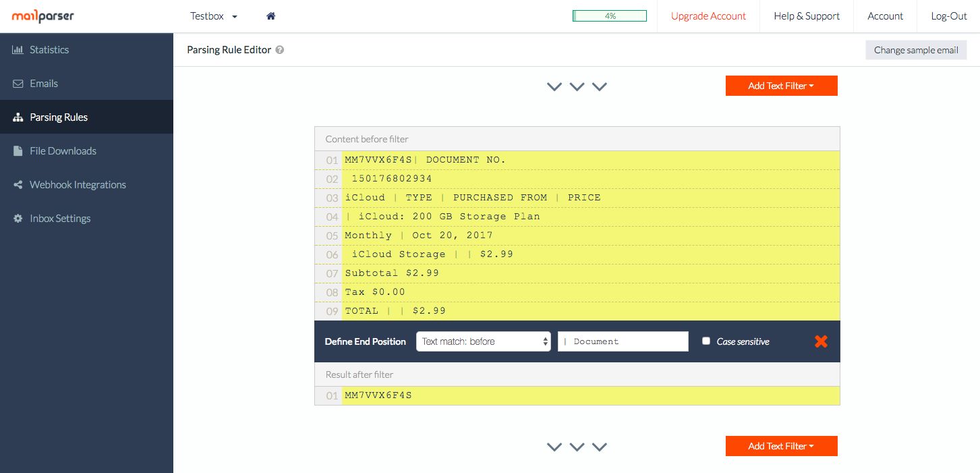Image resolution: width=980 pixels, height=473 pixels.
Task: Click the mailparser logo
Action: click(x=43, y=16)
